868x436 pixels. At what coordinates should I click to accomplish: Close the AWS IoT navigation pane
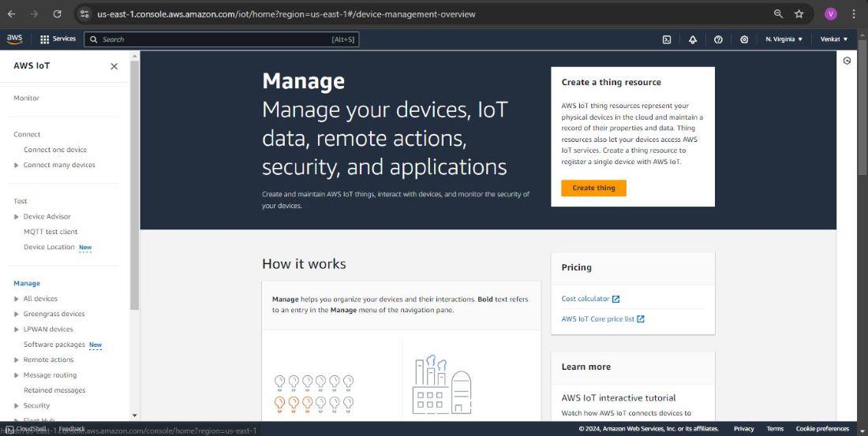coord(114,66)
